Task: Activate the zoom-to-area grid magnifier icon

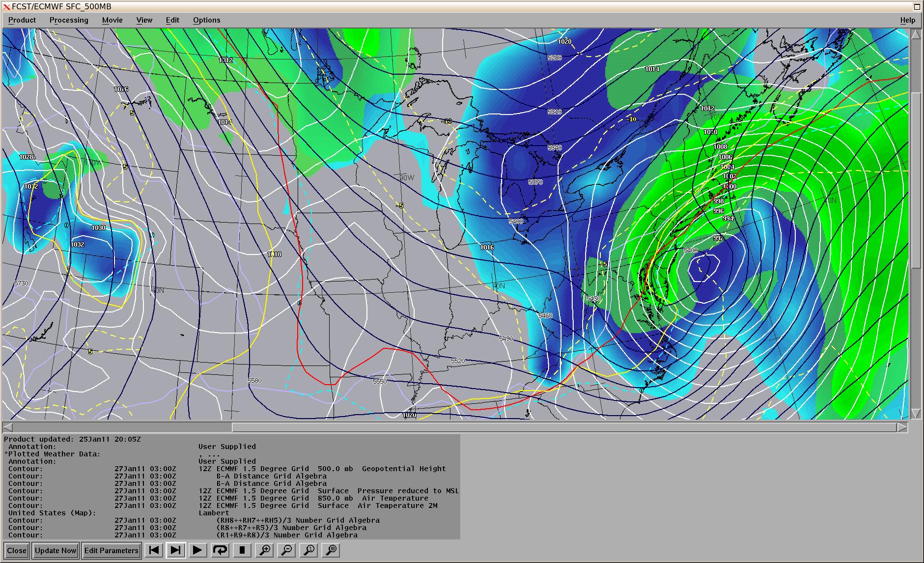Action: [332, 550]
